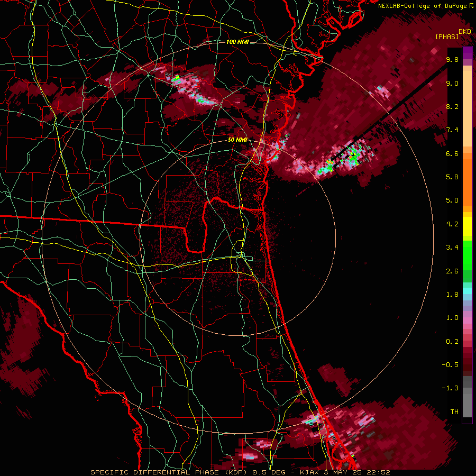476x476 pixels.
Task: Click the 0.2 value on the color scale
Action: pyautogui.click(x=452, y=342)
